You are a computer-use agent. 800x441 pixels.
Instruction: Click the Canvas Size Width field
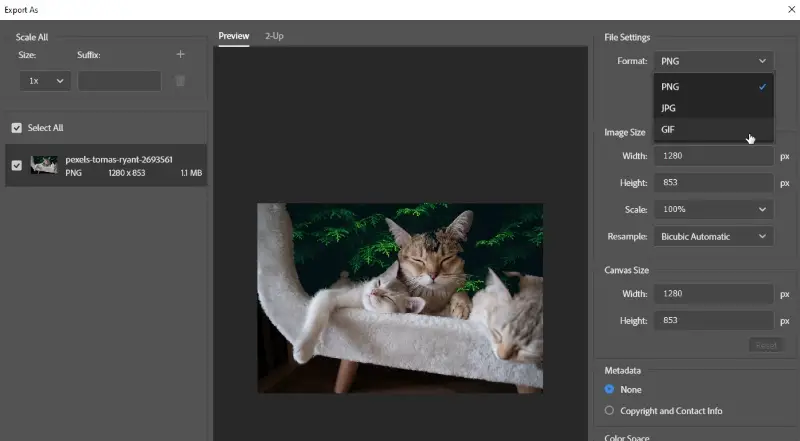(713, 294)
